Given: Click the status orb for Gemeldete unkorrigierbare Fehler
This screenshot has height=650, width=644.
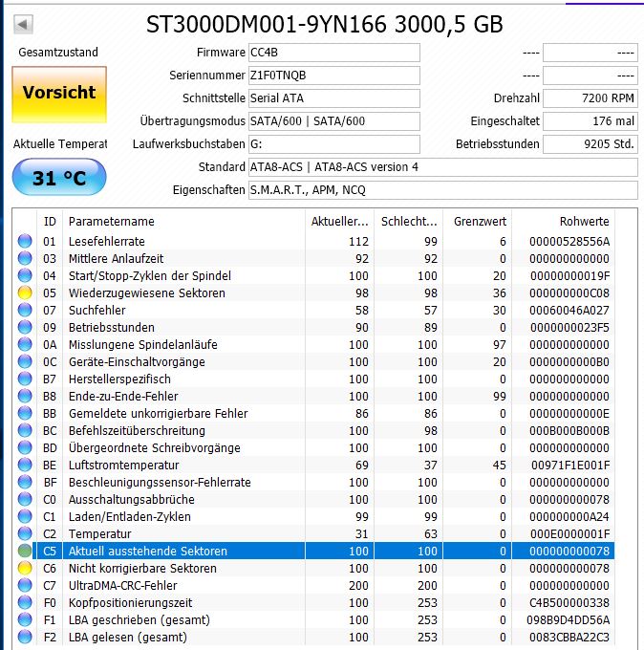Looking at the screenshot, I should 25,413.
